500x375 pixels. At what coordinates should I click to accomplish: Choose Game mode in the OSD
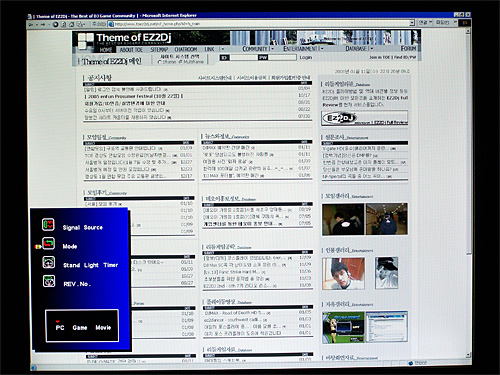[80, 328]
